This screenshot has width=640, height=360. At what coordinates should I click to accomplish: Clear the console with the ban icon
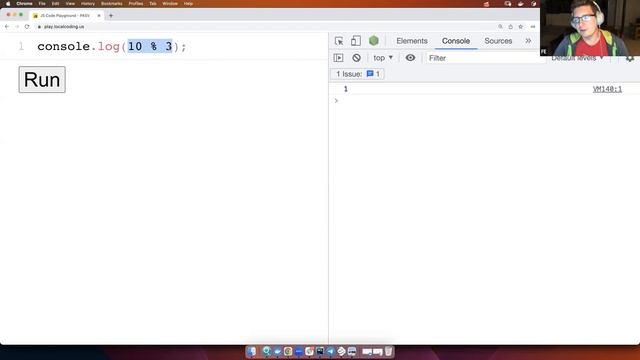(x=356, y=58)
